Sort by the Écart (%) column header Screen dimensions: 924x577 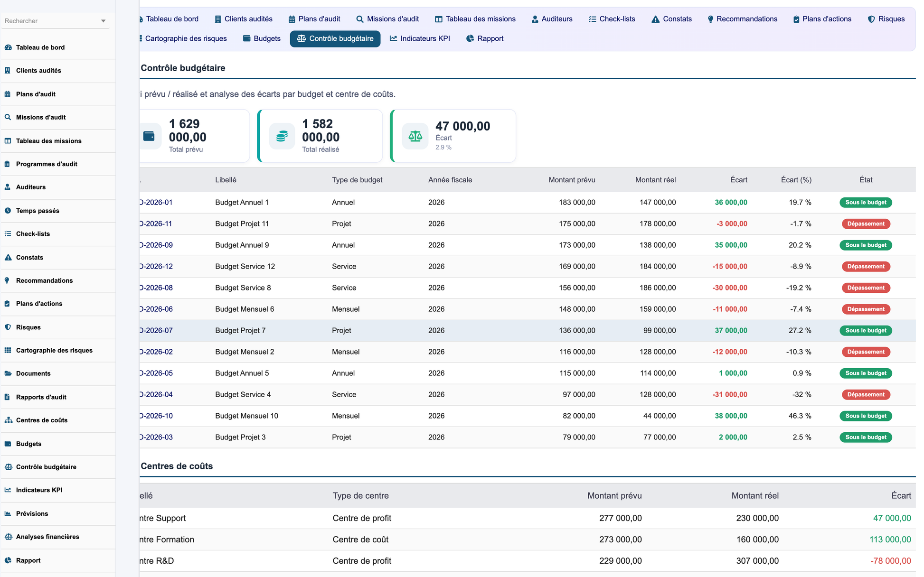(x=796, y=180)
